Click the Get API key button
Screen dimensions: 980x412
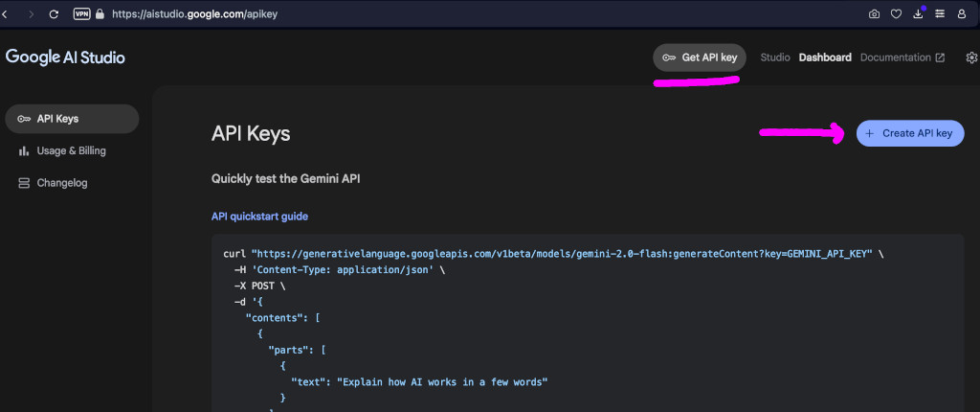click(700, 57)
